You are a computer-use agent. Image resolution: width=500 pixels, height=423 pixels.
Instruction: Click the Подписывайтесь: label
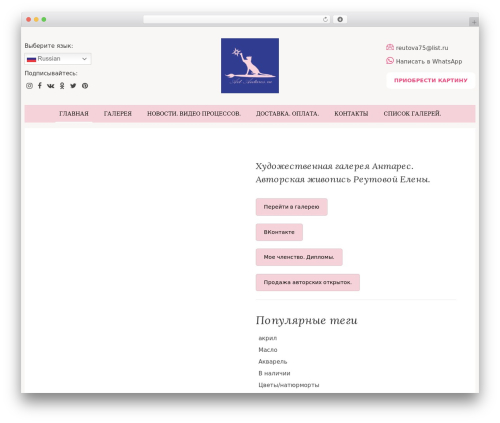pyautogui.click(x=51, y=73)
